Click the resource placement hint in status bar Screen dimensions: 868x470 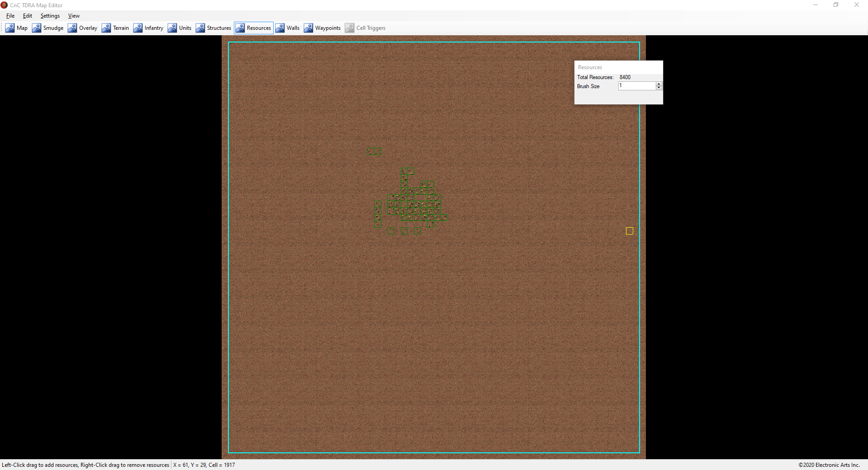pyautogui.click(x=85, y=465)
